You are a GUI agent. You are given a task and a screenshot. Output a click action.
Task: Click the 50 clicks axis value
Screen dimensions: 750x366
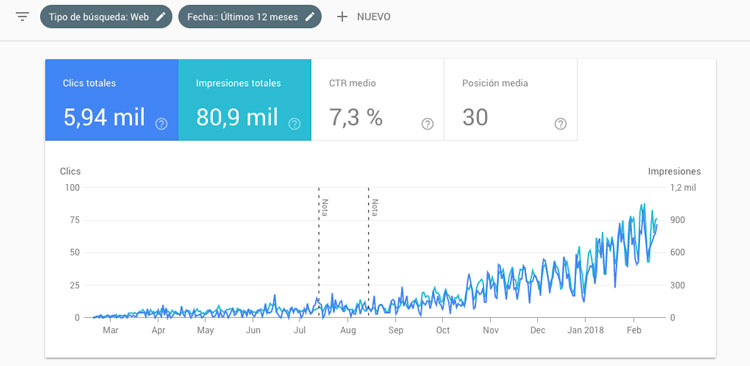tap(75, 253)
